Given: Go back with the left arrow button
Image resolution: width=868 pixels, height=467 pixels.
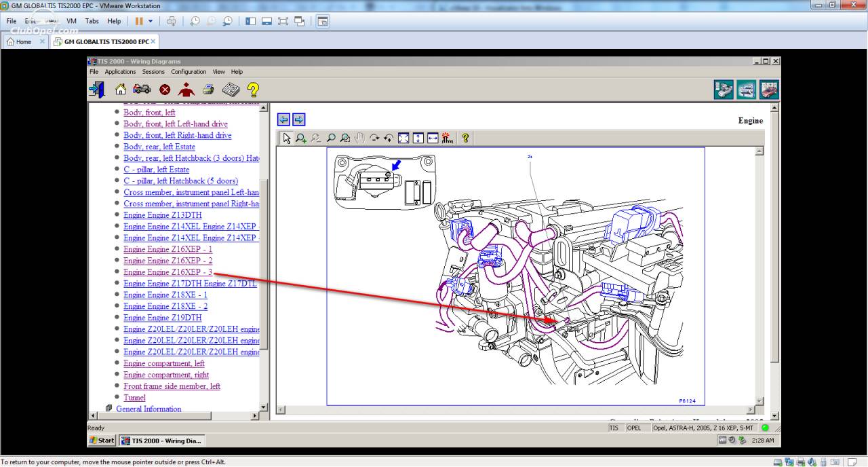Looking at the screenshot, I should 283,119.
